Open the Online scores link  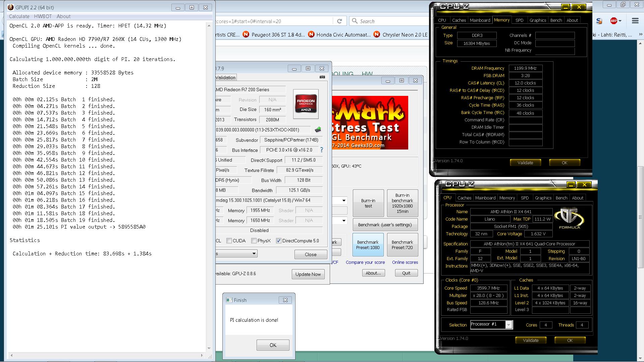point(405,262)
